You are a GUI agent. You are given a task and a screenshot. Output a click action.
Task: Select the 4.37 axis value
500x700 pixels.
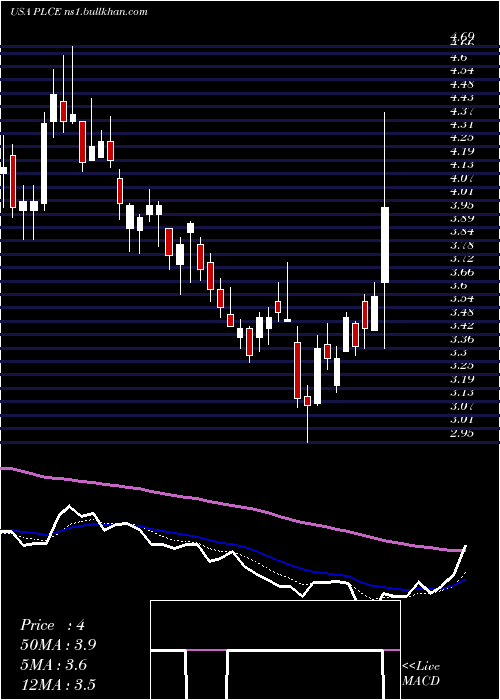(462, 111)
